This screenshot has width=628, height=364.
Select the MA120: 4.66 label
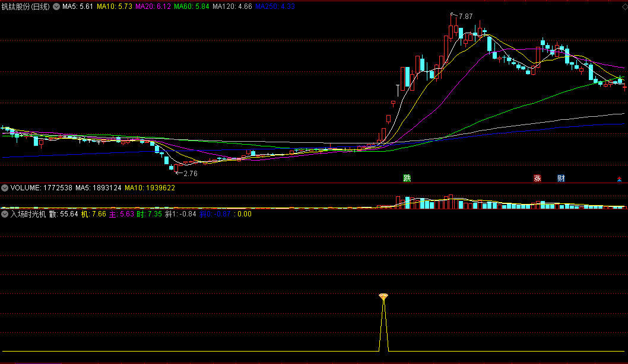[232, 7]
